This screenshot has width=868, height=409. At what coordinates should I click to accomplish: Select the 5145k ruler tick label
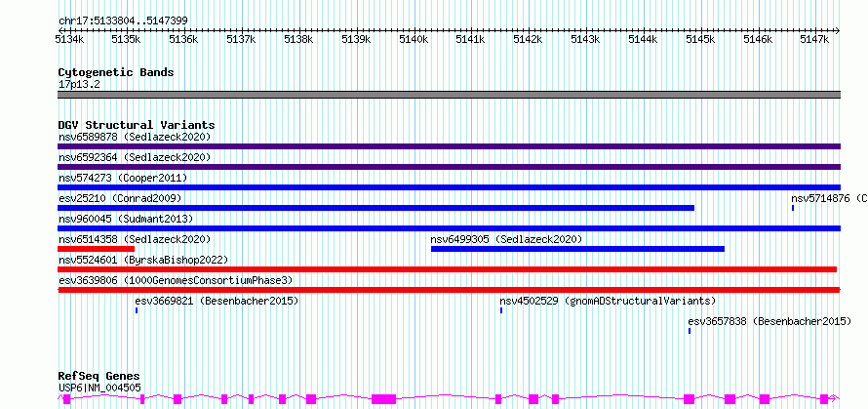(x=699, y=39)
